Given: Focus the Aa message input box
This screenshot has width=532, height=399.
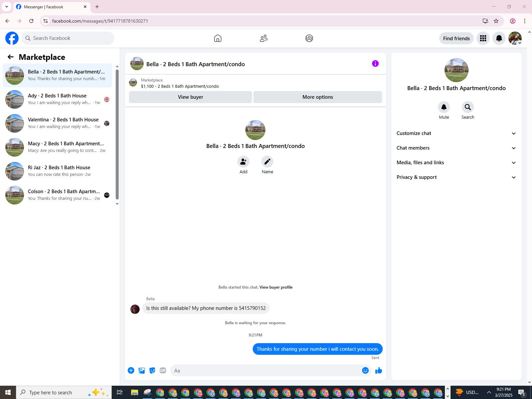Looking at the screenshot, I should click(266, 370).
